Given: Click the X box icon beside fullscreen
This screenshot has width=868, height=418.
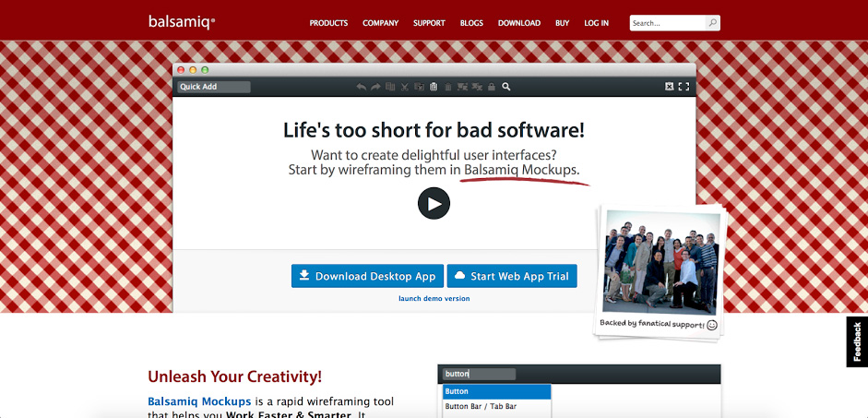Looking at the screenshot, I should (670, 87).
